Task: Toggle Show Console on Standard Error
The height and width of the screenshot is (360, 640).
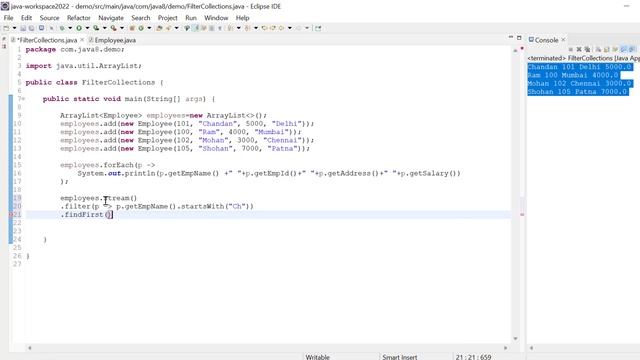Action: 631,50
